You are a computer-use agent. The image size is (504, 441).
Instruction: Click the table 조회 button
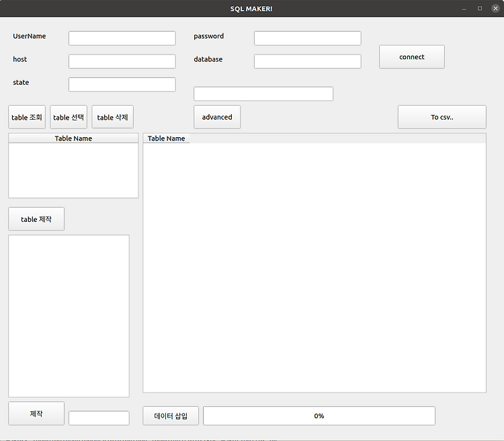pos(27,117)
